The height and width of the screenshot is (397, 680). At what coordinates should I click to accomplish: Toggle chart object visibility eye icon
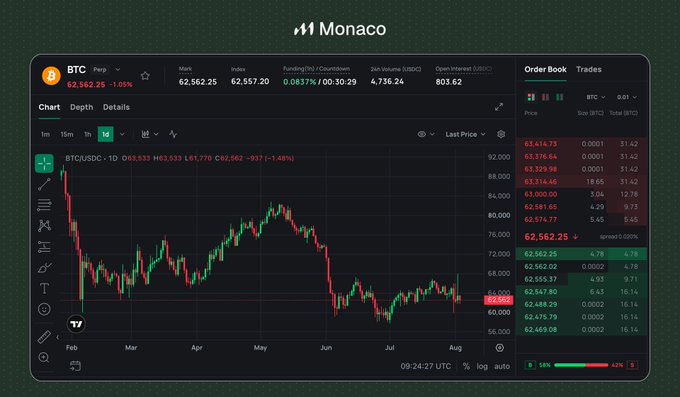421,134
